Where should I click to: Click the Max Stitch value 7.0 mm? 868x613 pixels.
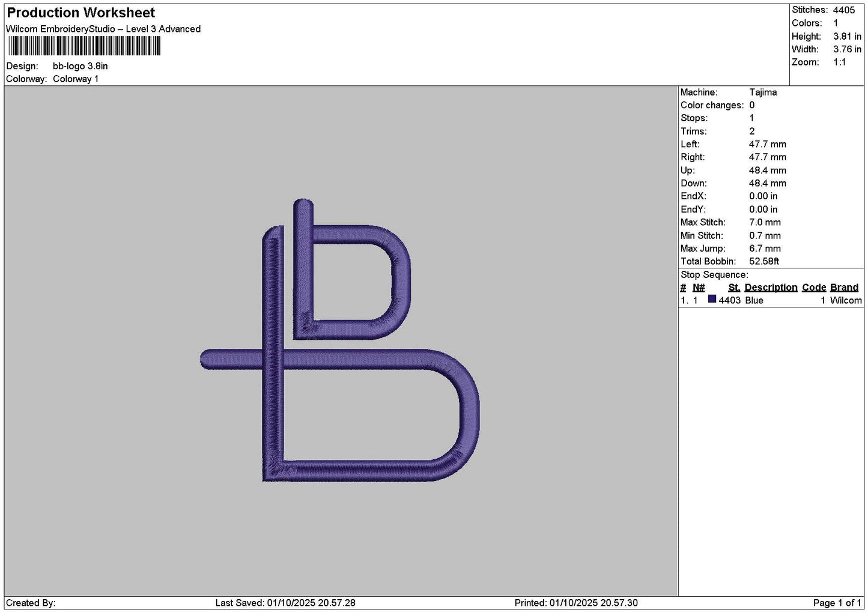[765, 222]
